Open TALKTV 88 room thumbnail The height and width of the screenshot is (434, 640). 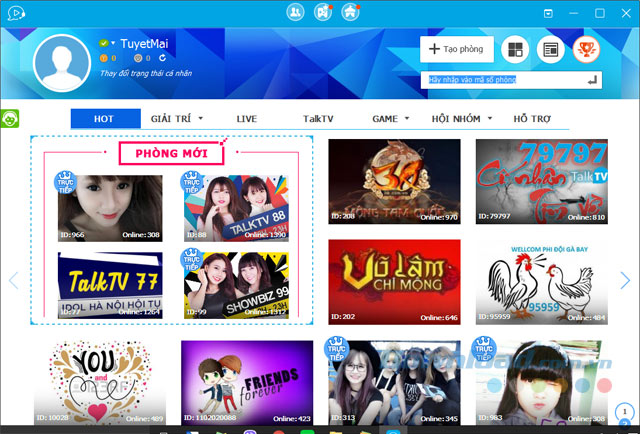coord(236,209)
